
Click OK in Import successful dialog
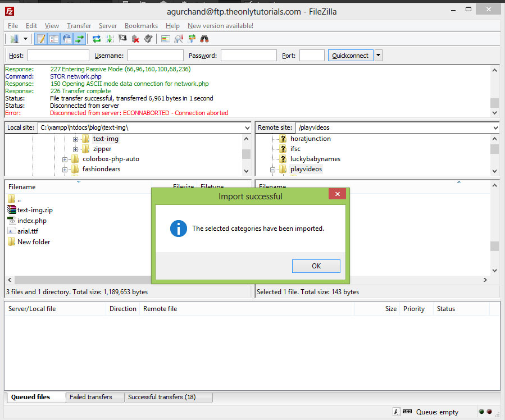(x=316, y=266)
